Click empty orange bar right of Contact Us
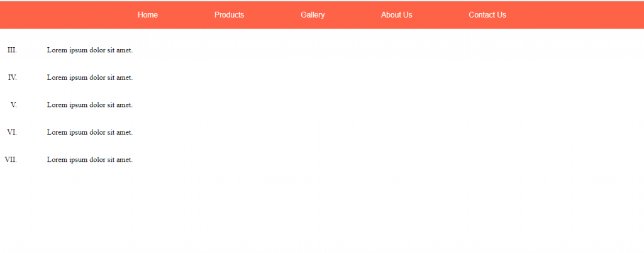The width and height of the screenshot is (644, 253). point(575,14)
